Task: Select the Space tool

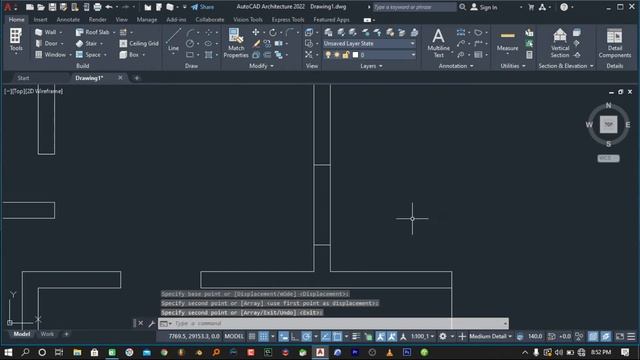Action: [88, 54]
